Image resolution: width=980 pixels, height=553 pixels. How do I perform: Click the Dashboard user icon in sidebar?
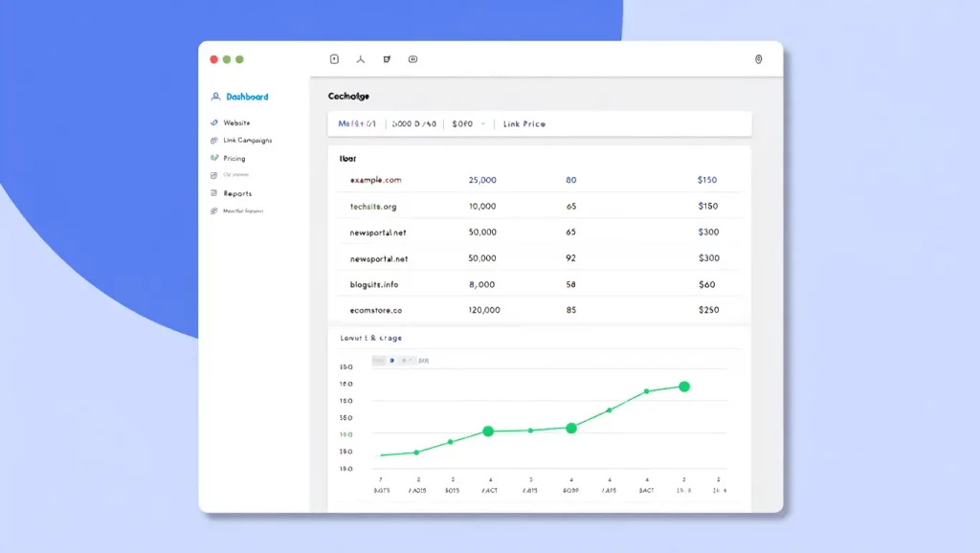coord(215,97)
